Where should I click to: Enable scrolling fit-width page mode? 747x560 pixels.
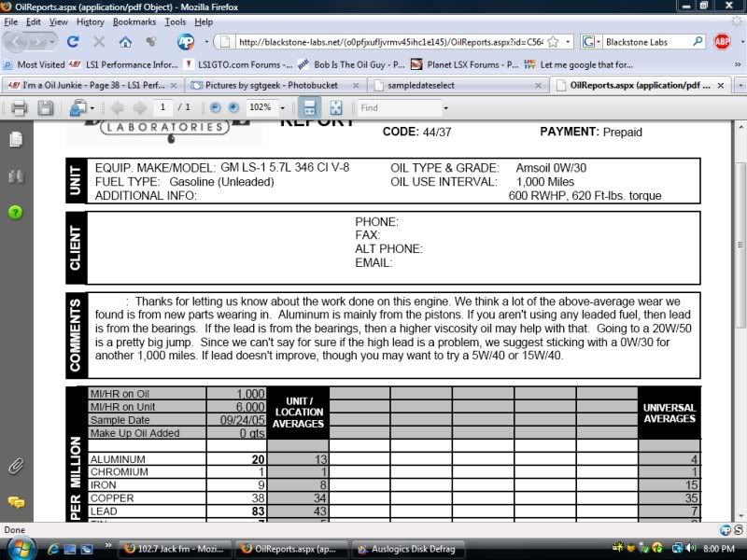pos(309,108)
